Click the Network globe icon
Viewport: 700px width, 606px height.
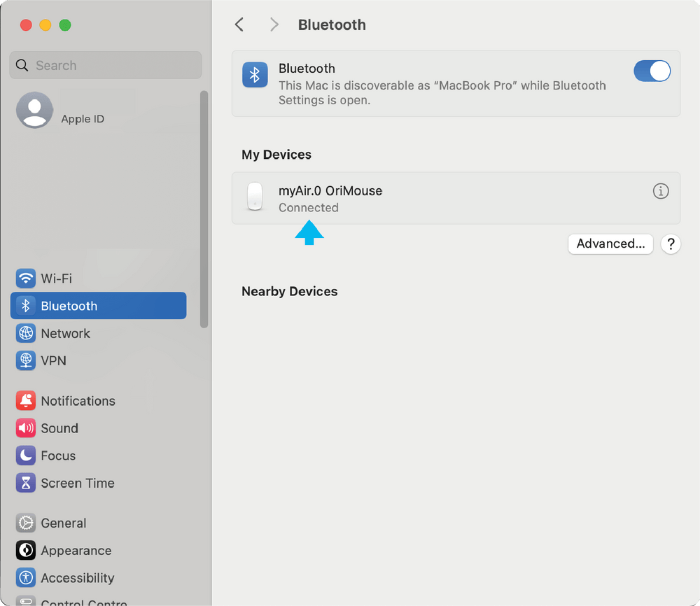pyautogui.click(x=26, y=334)
